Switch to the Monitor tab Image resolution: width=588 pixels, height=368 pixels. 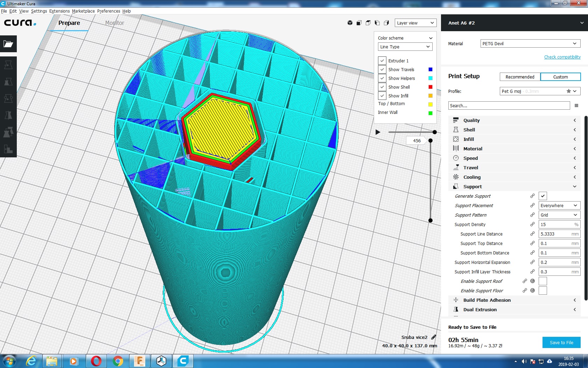click(x=115, y=23)
